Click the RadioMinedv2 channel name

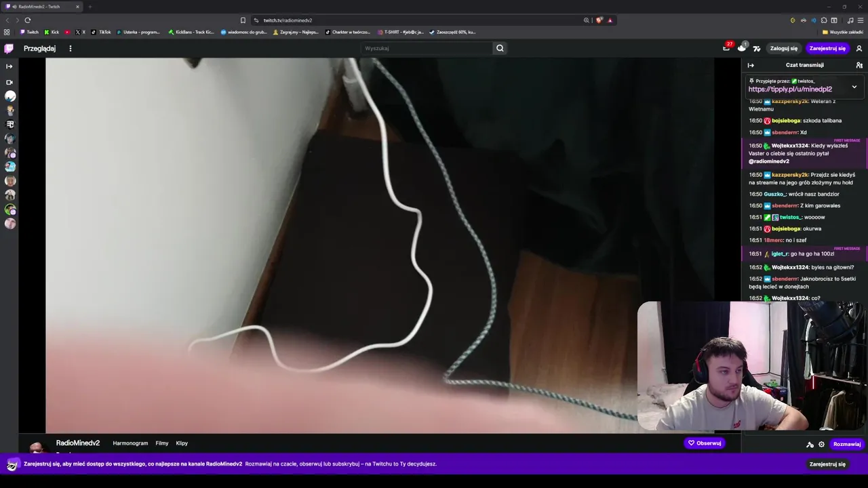[x=78, y=443]
